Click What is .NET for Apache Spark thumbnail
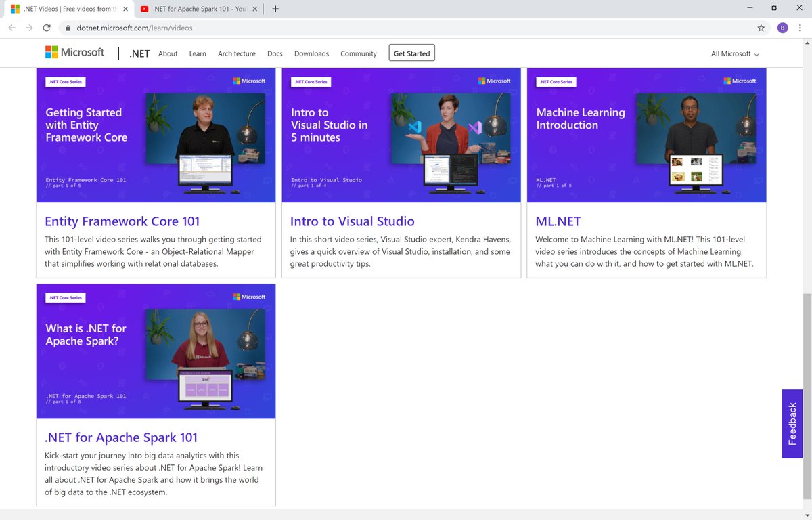This screenshot has height=520, width=812. (156, 351)
